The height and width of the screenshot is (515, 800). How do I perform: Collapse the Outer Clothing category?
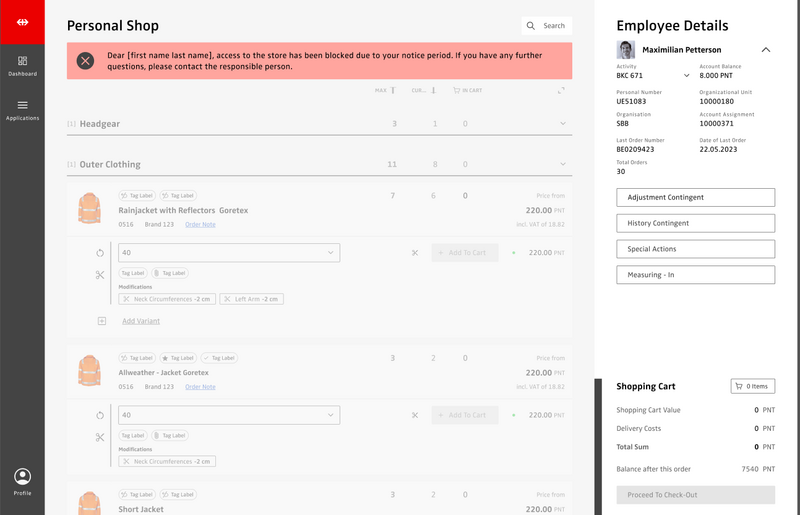[x=563, y=164]
